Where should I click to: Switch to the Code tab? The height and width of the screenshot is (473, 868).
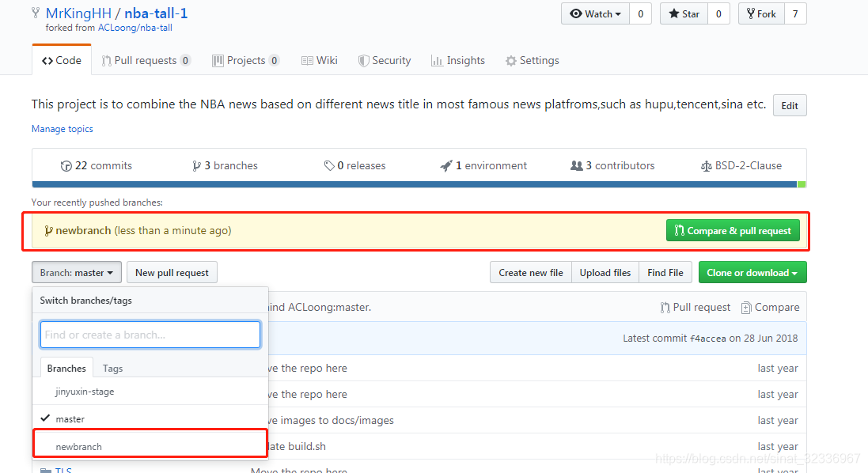tap(62, 60)
